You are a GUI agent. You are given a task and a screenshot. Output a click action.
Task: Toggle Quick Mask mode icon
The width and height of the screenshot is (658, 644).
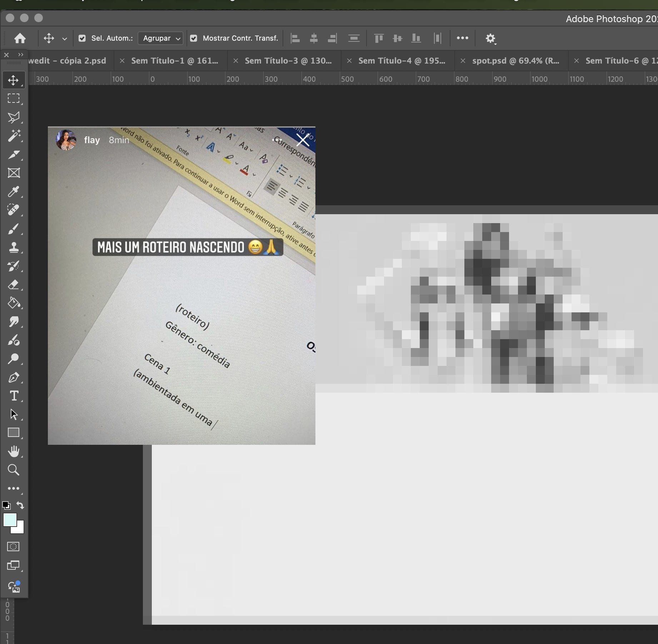click(x=14, y=547)
